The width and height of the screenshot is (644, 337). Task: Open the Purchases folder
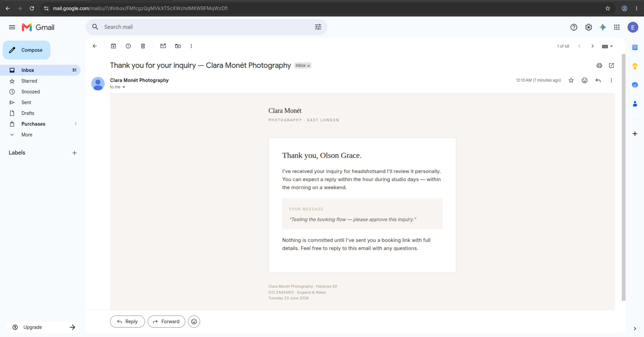40,124
